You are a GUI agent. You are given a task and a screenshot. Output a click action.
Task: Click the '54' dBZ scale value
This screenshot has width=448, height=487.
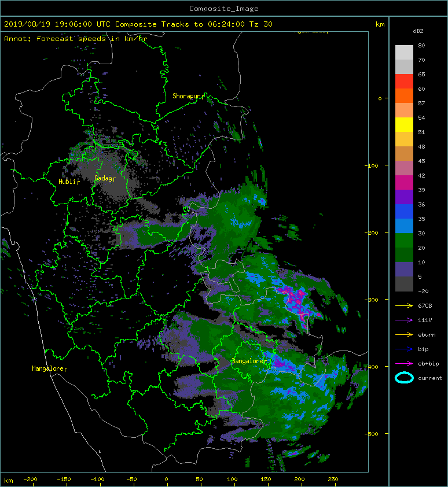point(421,118)
